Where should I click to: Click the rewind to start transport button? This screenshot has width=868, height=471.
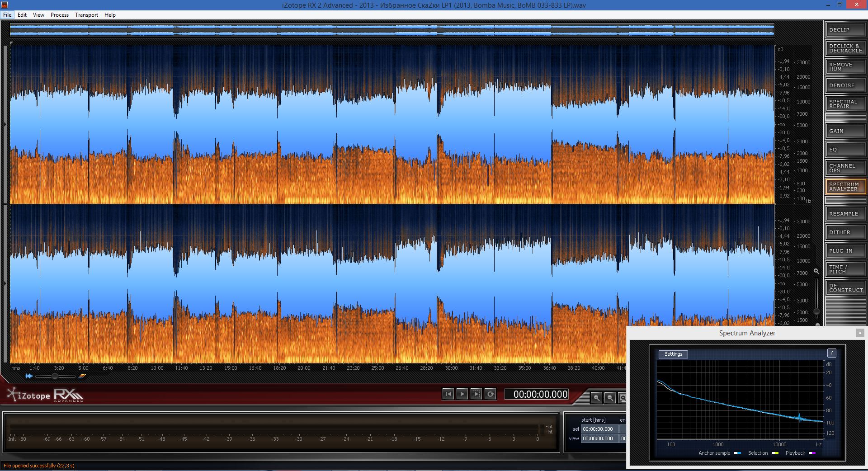(x=448, y=394)
